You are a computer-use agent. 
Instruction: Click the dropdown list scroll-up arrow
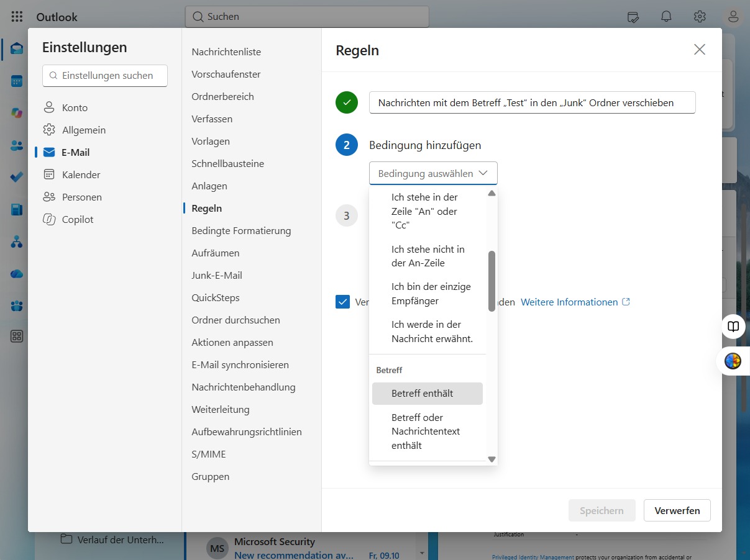point(492,193)
